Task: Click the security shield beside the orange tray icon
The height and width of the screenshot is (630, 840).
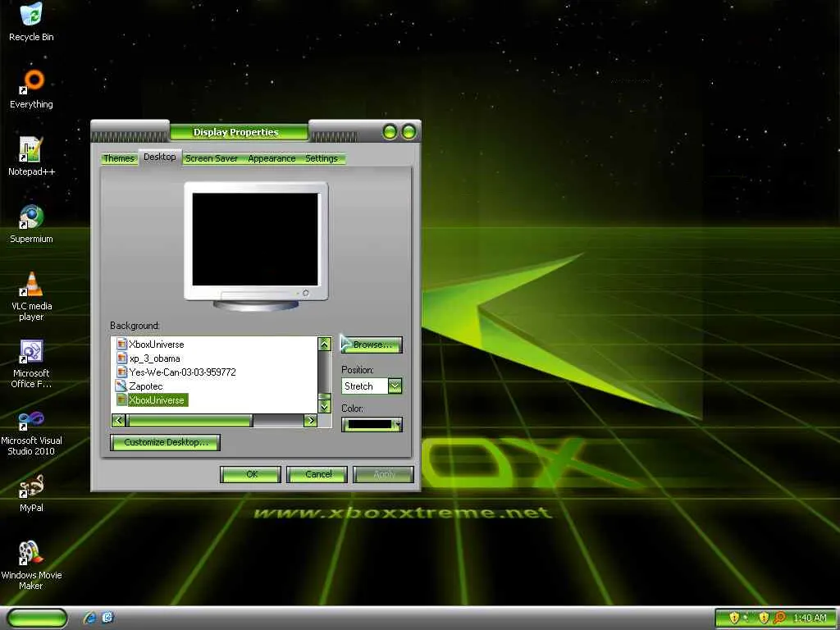Action: tap(764, 618)
